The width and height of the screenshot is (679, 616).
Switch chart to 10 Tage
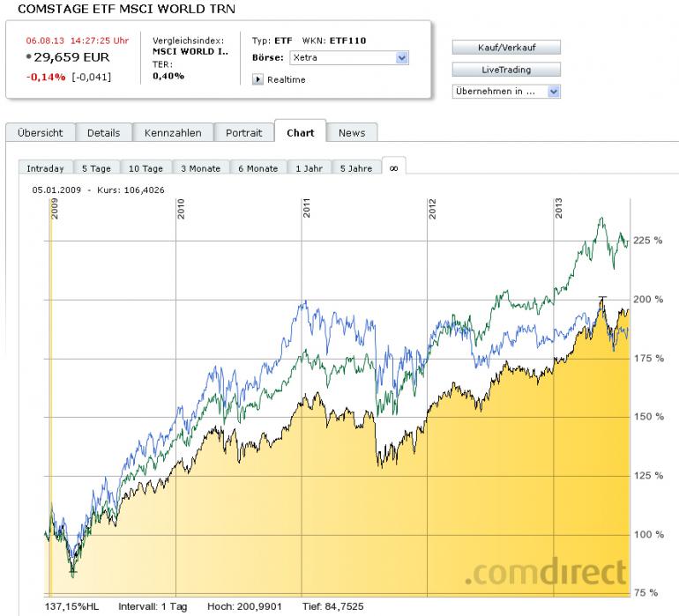[145, 168]
